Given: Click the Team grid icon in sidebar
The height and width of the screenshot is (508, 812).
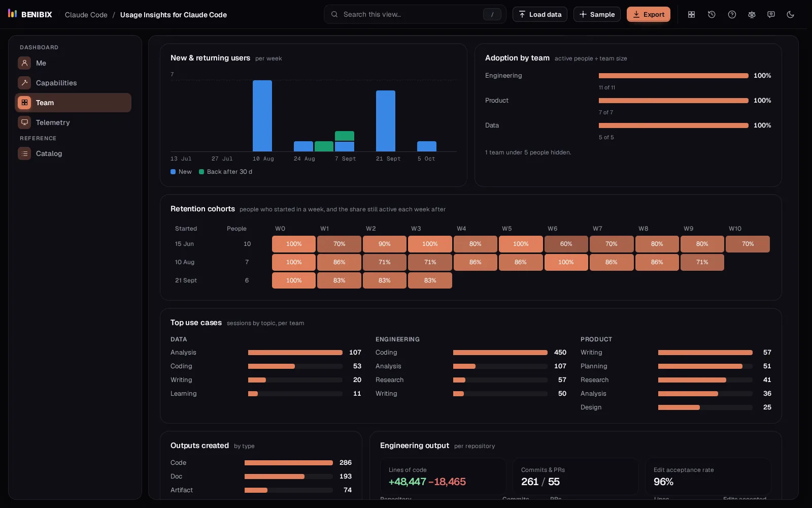Looking at the screenshot, I should coord(24,103).
